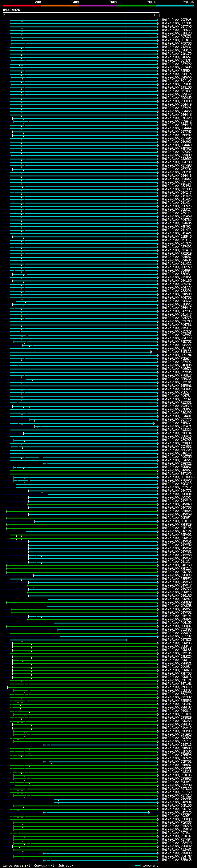Select label UniRef100_Q40771
The image size is (197, 868).
[x=177, y=491]
